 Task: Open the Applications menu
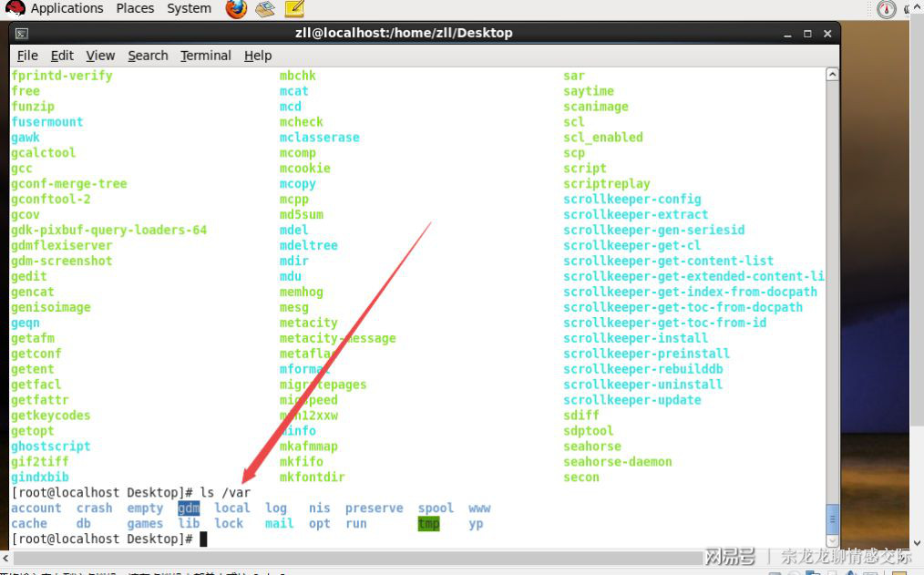pos(67,8)
